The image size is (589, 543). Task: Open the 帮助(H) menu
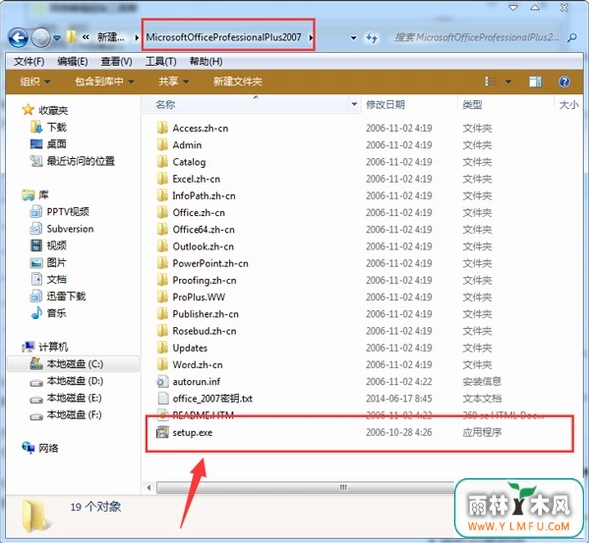coord(206,61)
